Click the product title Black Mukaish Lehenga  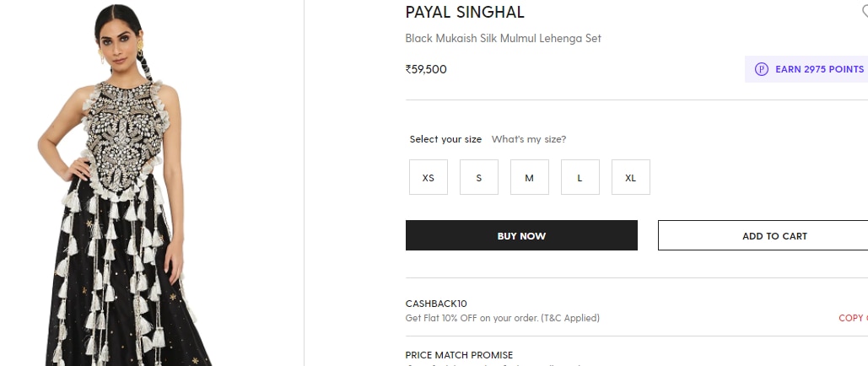pyautogui.click(x=503, y=39)
